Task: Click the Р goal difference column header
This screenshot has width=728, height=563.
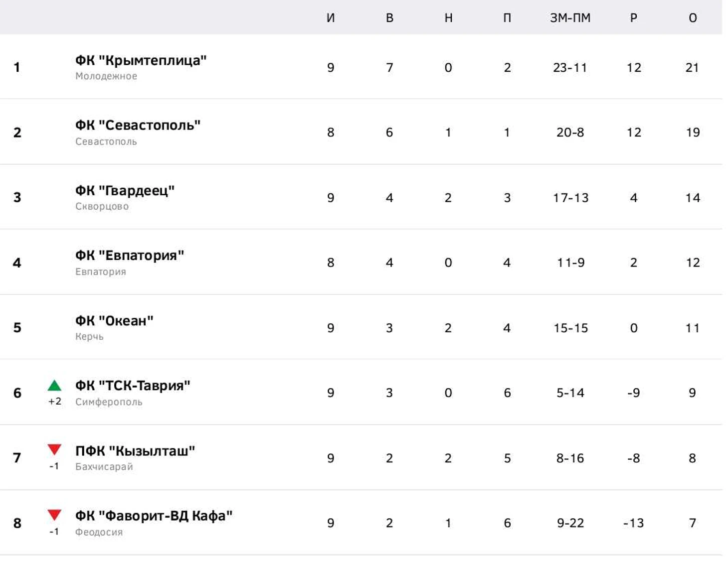Action: [x=634, y=18]
